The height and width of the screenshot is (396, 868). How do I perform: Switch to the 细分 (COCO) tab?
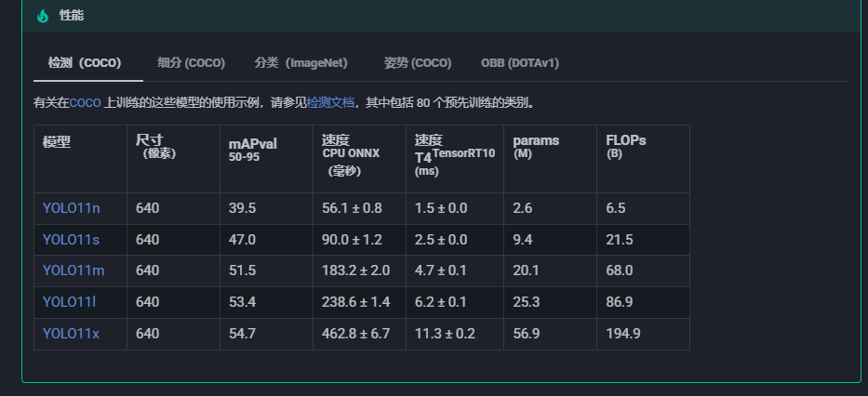tap(191, 63)
